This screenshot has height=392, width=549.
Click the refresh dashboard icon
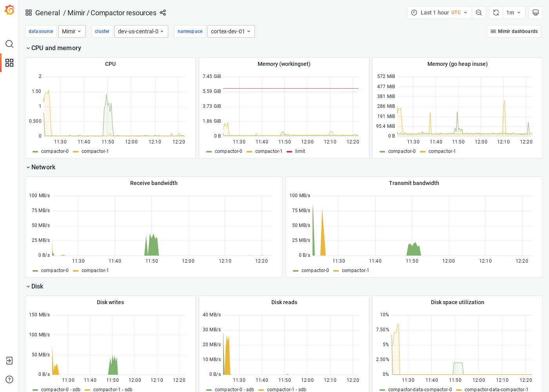[495, 12]
